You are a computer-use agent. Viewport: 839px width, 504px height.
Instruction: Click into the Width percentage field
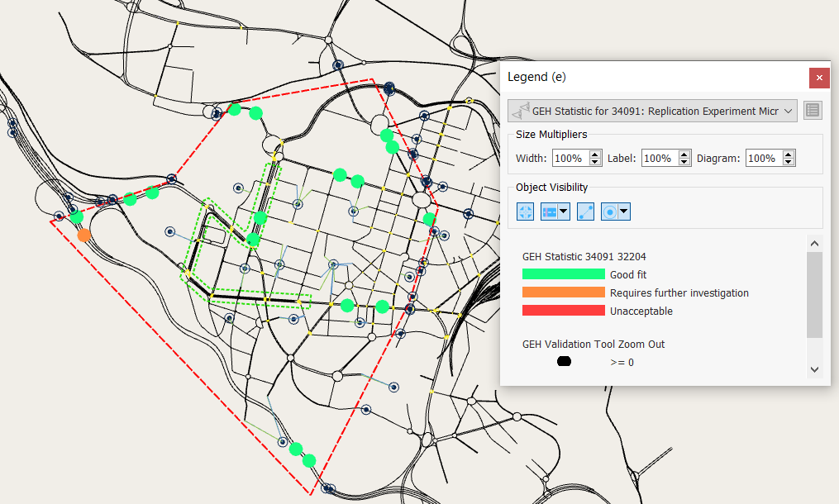pos(568,159)
